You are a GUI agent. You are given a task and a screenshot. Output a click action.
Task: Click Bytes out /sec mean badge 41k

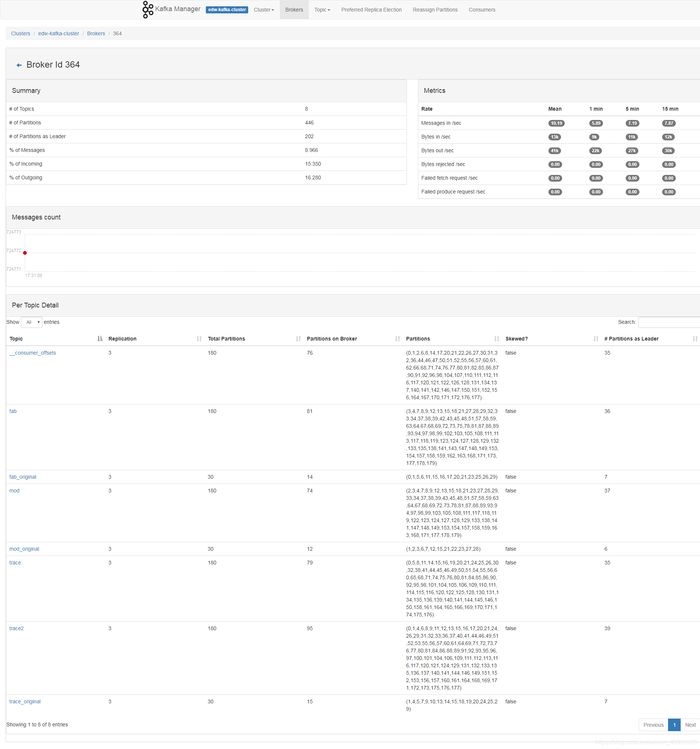pyautogui.click(x=554, y=151)
